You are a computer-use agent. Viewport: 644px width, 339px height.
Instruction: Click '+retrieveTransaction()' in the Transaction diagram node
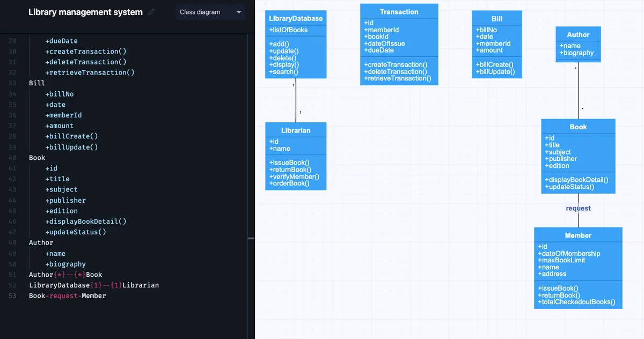[x=398, y=78]
